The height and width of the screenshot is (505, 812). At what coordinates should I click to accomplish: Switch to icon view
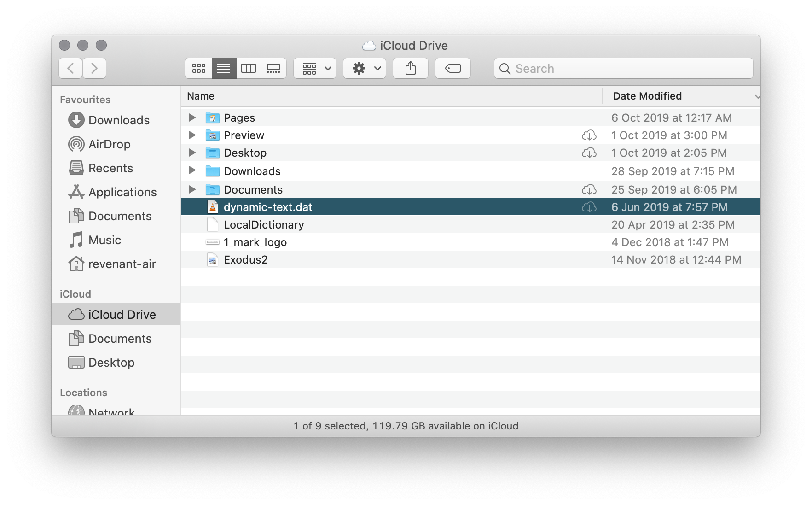(199, 68)
